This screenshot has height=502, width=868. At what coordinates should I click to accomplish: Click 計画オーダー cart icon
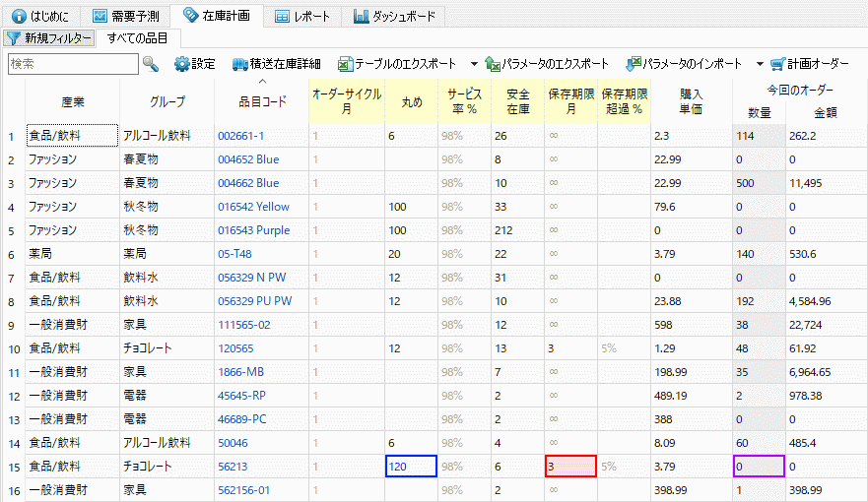coord(777,64)
